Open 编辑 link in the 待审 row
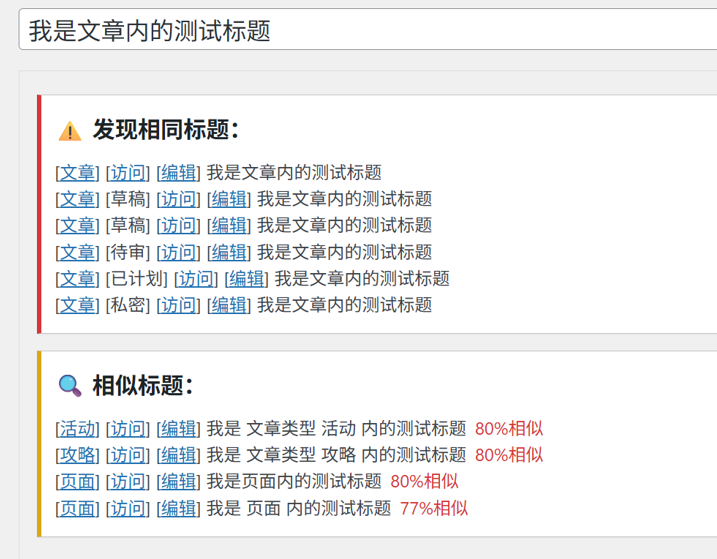Viewport: 717px width, 559px height. click(229, 252)
